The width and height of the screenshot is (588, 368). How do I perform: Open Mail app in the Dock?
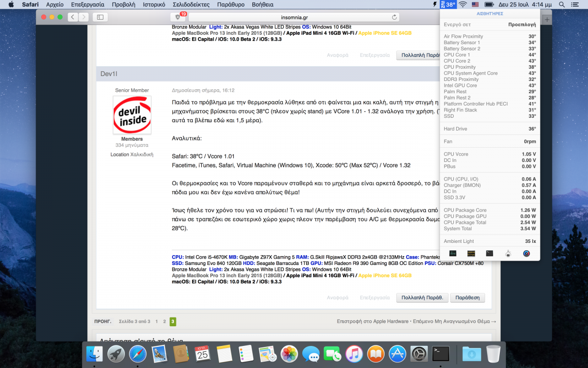[159, 353]
